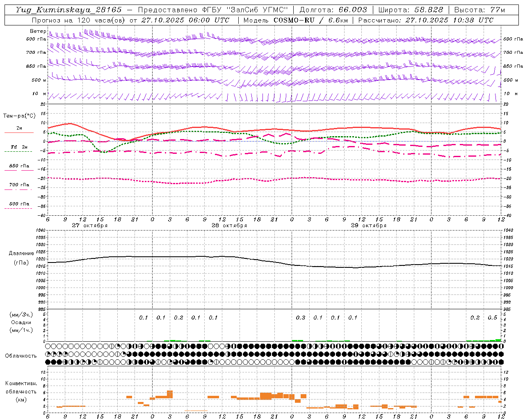Screen dimensions: 525x420
Task: Click the 27 октября date label
Action: [x=90, y=226]
